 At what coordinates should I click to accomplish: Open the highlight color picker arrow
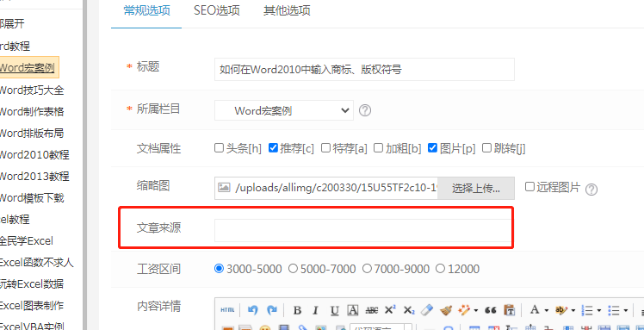tap(573, 310)
